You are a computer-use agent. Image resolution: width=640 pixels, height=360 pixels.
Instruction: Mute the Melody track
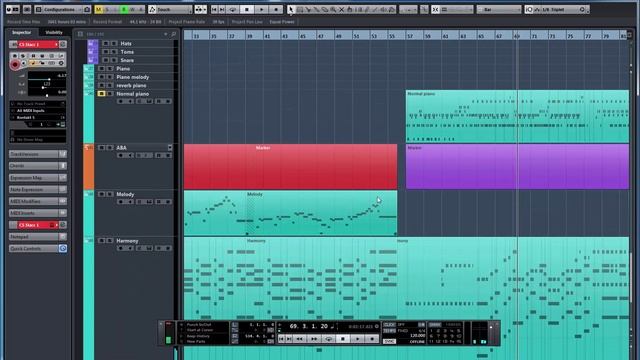click(x=101, y=194)
